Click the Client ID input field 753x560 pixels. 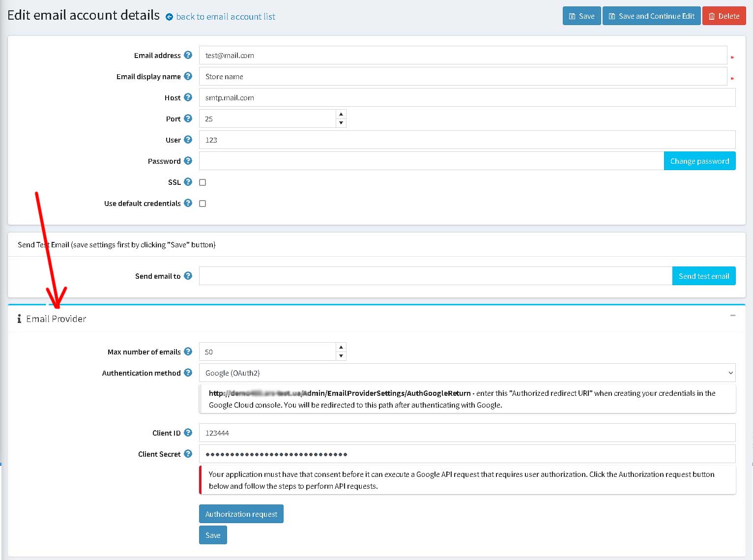tap(466, 433)
